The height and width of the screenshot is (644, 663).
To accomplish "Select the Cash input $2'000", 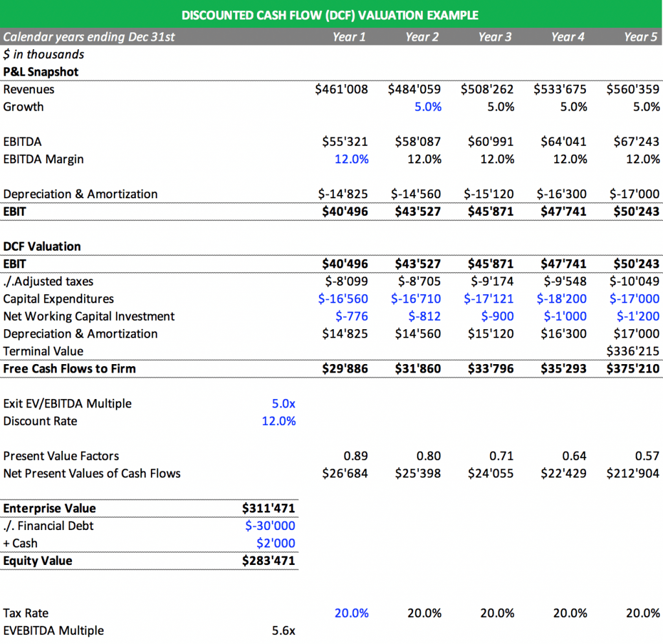I will [276, 543].
